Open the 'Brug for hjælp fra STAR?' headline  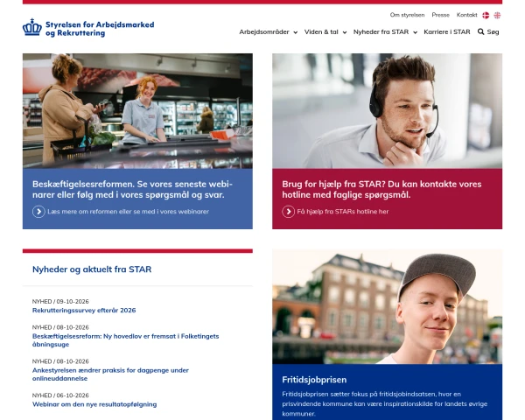381,190
